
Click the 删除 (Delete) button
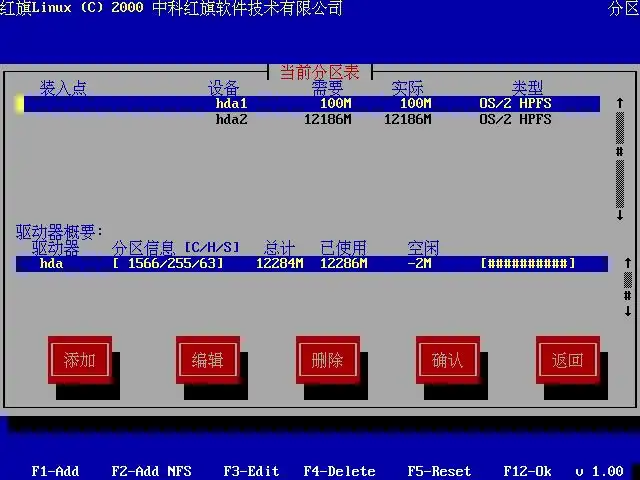tap(328, 360)
